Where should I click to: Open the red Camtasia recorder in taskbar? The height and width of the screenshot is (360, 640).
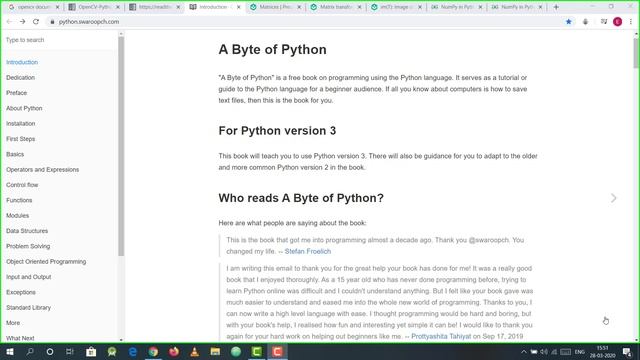click(277, 351)
